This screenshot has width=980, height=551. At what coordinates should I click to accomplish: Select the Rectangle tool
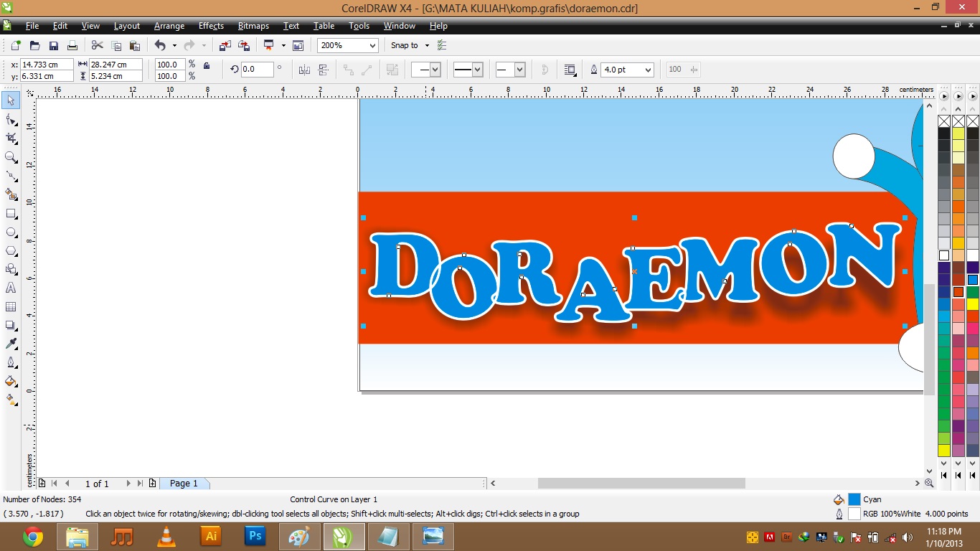pos(11,213)
